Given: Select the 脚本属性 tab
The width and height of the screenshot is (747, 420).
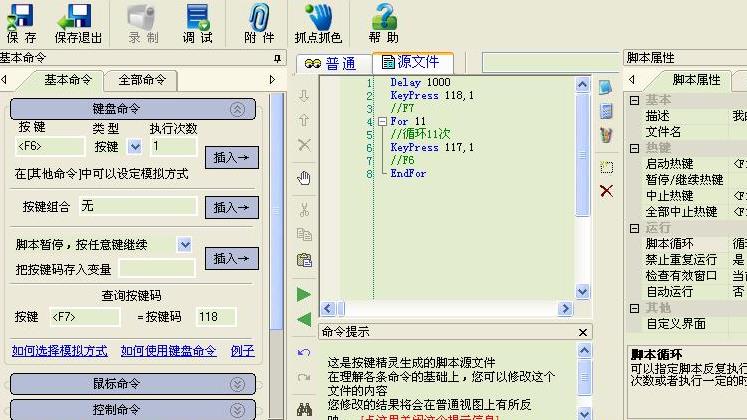Looking at the screenshot, I should [696, 80].
